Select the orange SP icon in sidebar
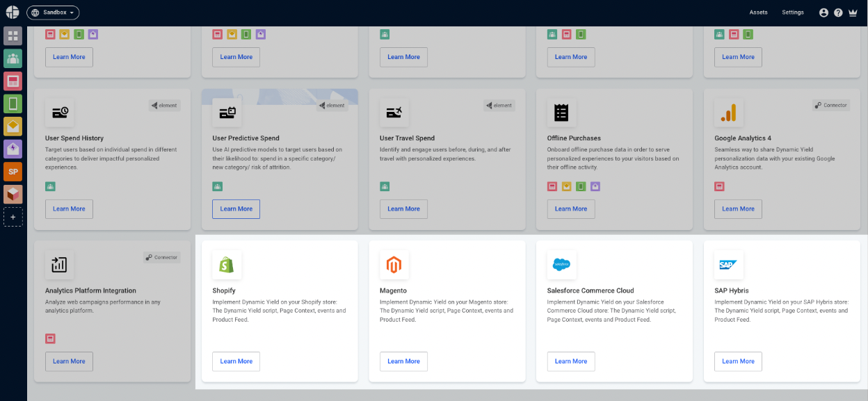The width and height of the screenshot is (868, 401). point(13,172)
